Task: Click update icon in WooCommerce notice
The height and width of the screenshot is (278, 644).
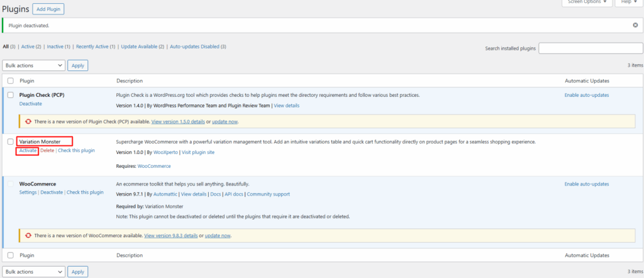Action: (x=28, y=236)
